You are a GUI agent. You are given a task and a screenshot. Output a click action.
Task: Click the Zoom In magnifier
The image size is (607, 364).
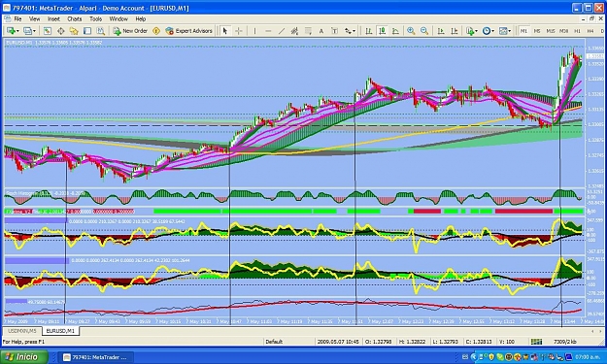tap(411, 31)
